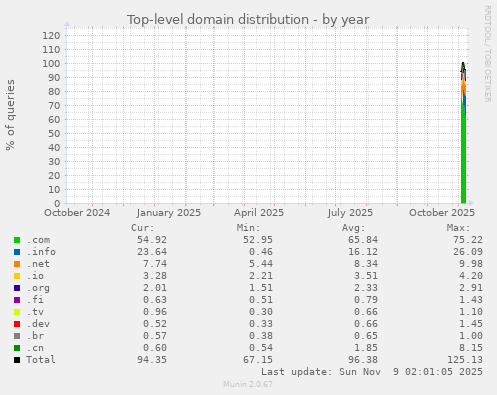The width and height of the screenshot is (497, 395).
Task: Click .cn max value 8.15
Action: pos(471,348)
